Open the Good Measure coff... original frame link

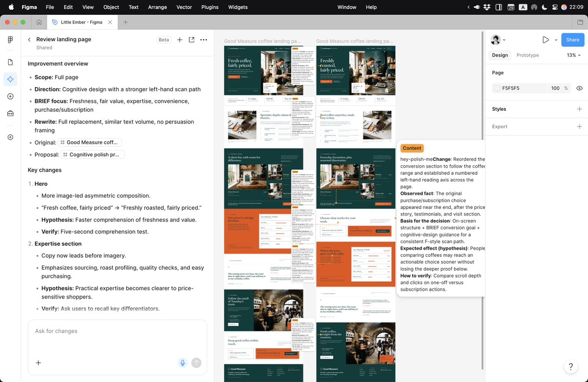(x=89, y=143)
